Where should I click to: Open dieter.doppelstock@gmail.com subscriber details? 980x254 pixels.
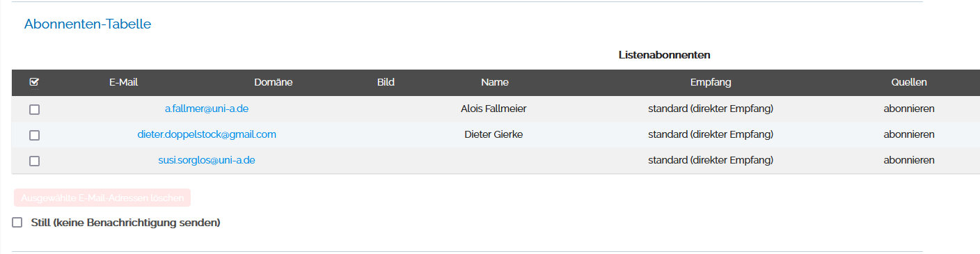click(207, 134)
